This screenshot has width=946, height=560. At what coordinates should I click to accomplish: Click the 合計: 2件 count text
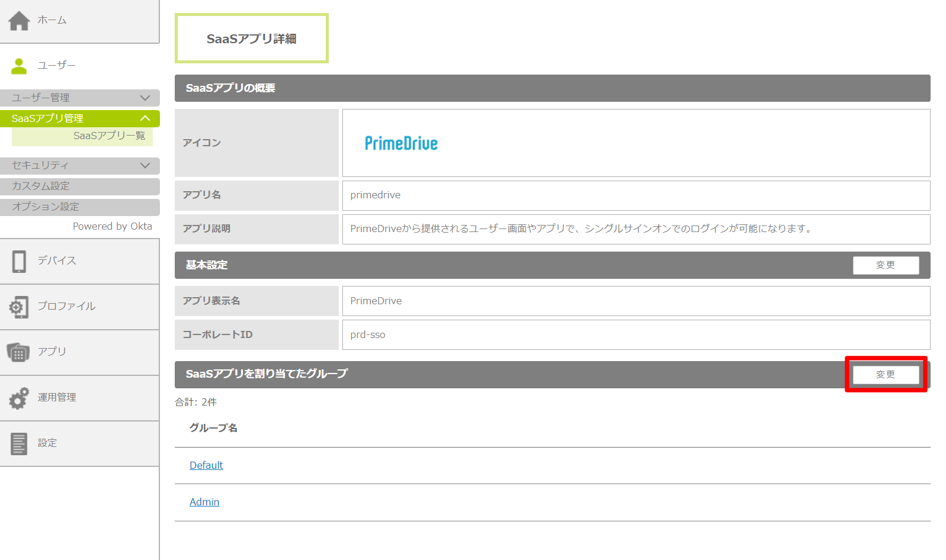pos(196,402)
